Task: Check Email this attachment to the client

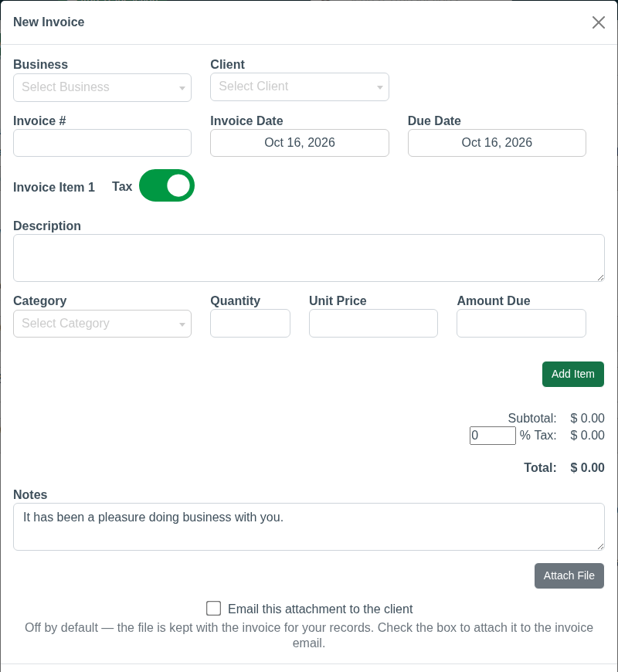Action: coord(213,608)
